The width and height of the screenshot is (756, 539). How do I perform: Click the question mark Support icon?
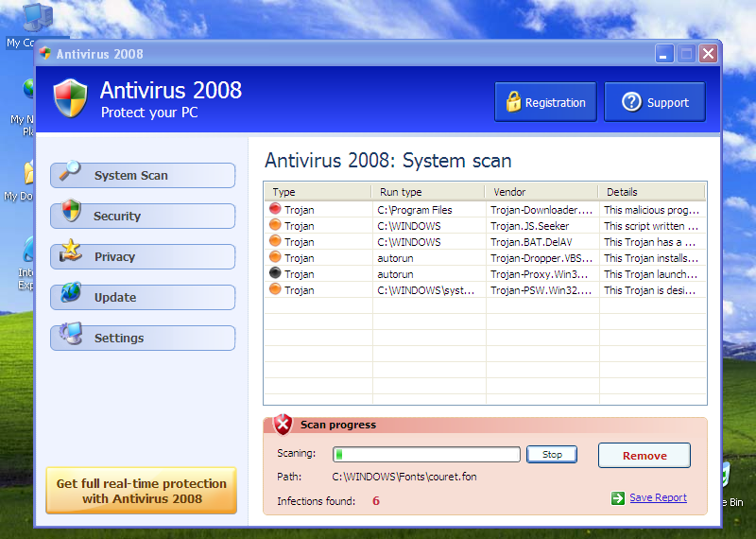coord(631,102)
